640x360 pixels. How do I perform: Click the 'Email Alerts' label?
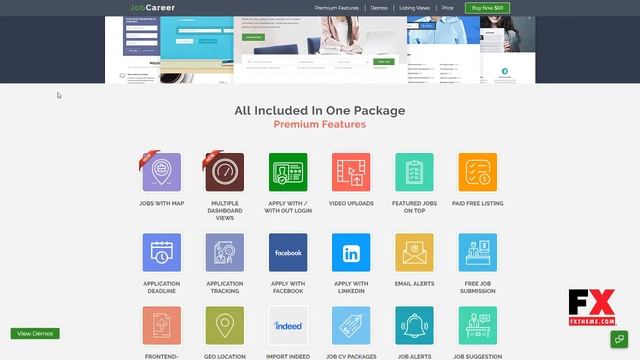pyautogui.click(x=414, y=284)
